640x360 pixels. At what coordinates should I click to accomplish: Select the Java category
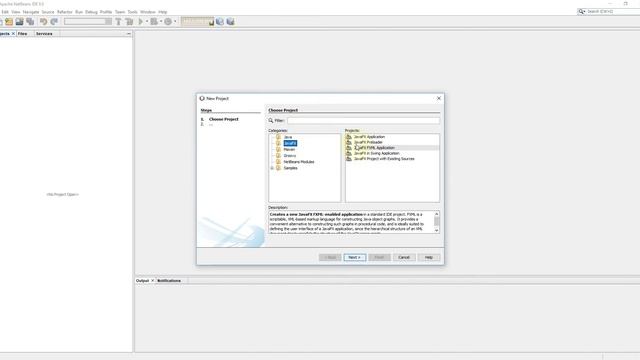point(288,137)
